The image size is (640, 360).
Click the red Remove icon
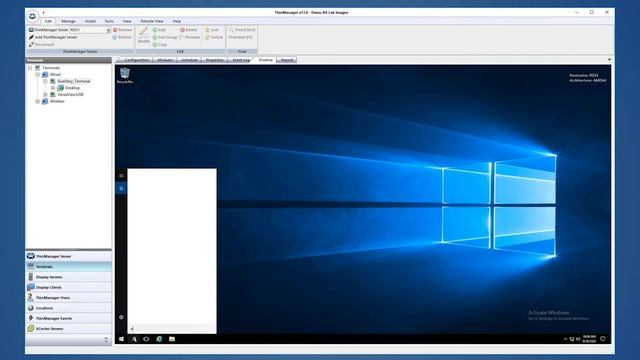115,30
